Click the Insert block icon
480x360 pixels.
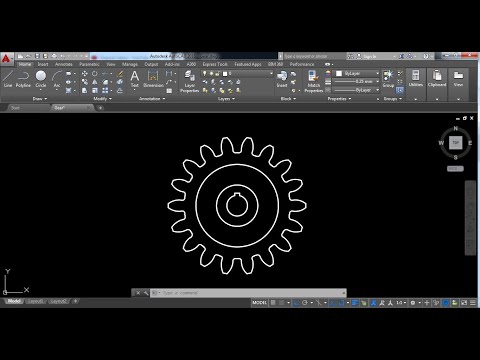(x=282, y=79)
